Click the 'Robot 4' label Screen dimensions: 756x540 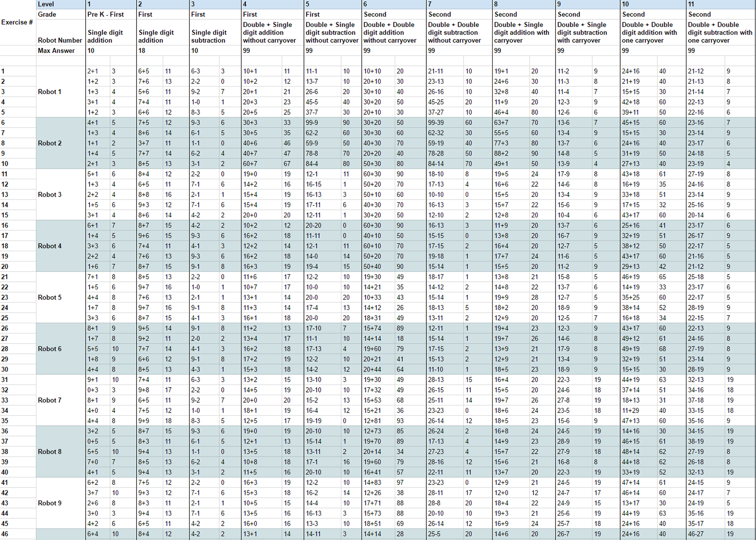click(50, 246)
